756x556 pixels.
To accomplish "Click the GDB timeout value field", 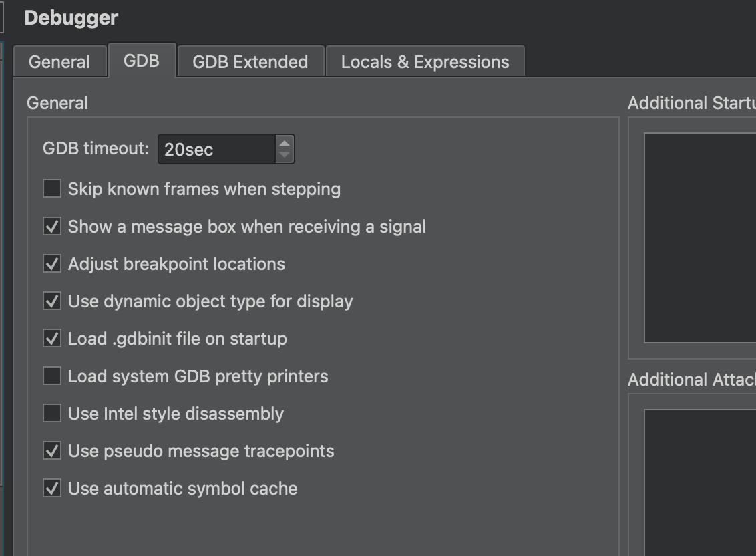I will [217, 149].
